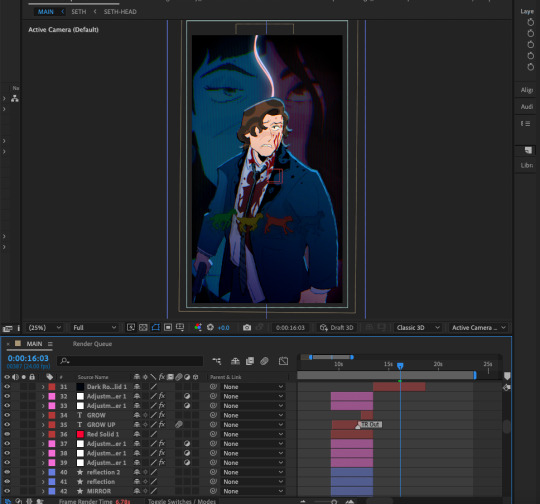
Task: Open the Full resolution dropdown
Action: point(94,327)
